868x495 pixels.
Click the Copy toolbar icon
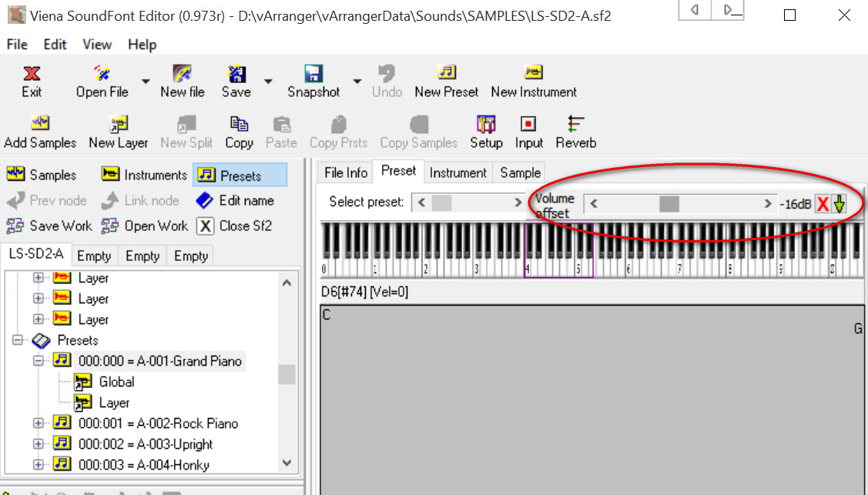coord(239,124)
